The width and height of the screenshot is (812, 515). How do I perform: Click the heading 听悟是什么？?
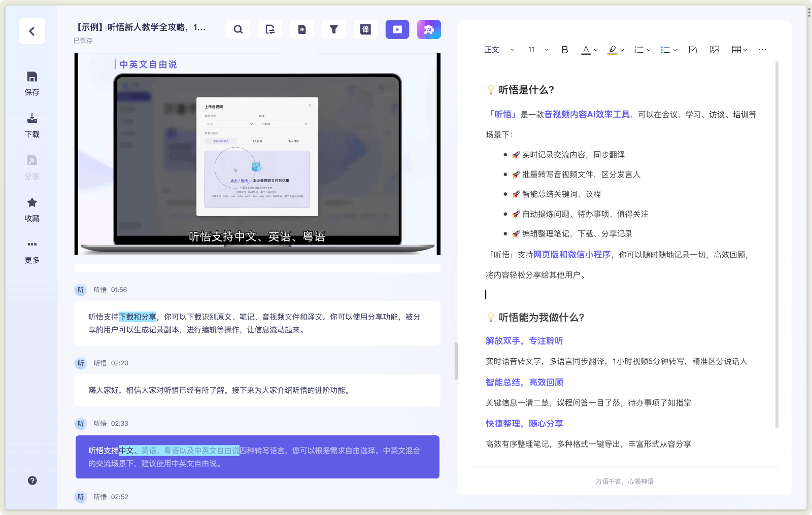tap(526, 90)
